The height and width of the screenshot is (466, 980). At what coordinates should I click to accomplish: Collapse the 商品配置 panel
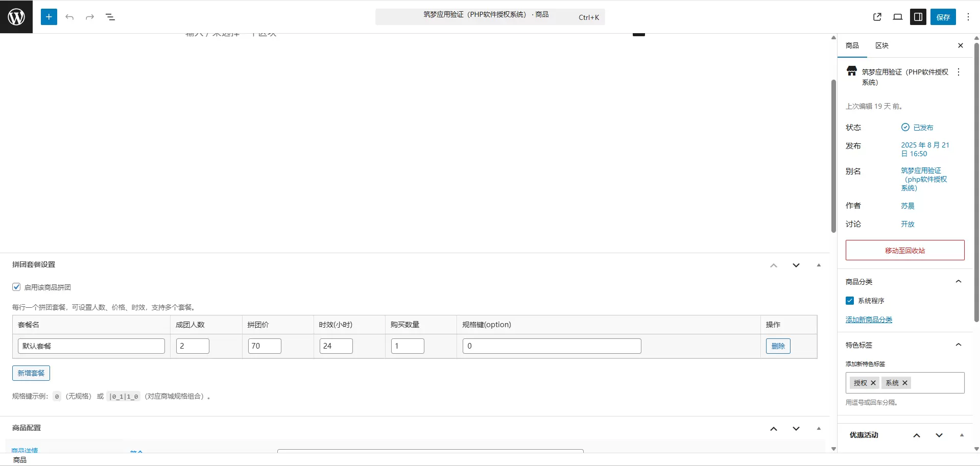pyautogui.click(x=819, y=429)
